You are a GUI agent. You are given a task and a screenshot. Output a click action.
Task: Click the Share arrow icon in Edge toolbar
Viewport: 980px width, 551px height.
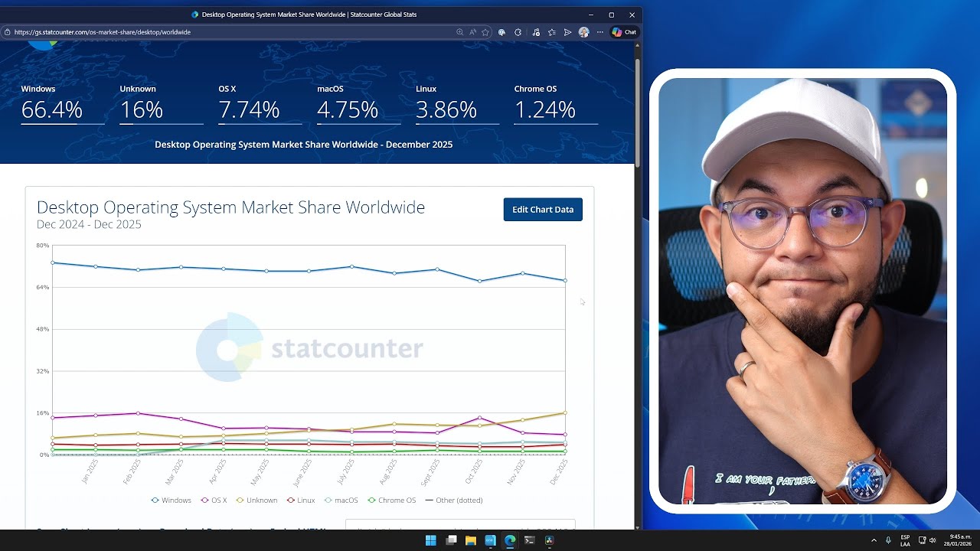point(567,32)
